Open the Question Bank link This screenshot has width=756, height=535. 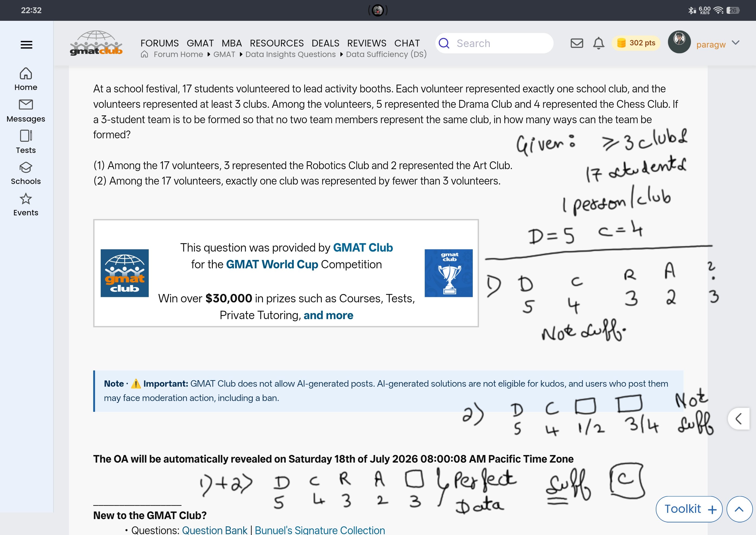point(214,530)
